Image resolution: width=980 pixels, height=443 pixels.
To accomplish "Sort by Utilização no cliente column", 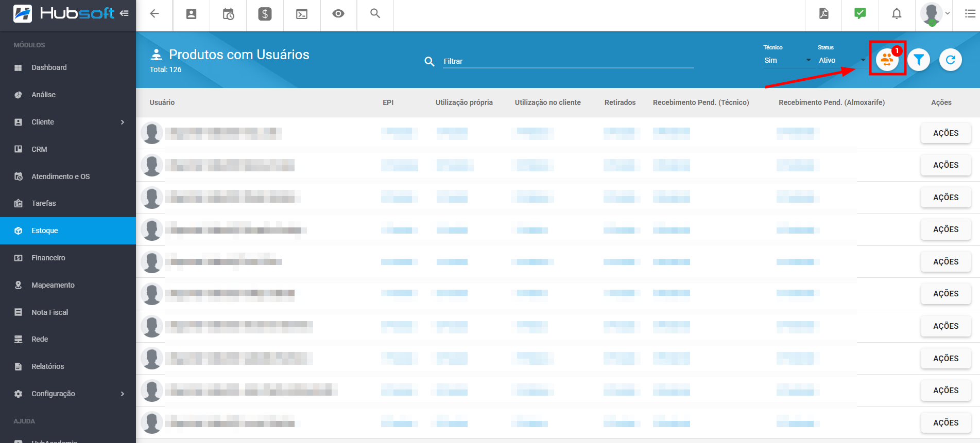I will coord(548,102).
